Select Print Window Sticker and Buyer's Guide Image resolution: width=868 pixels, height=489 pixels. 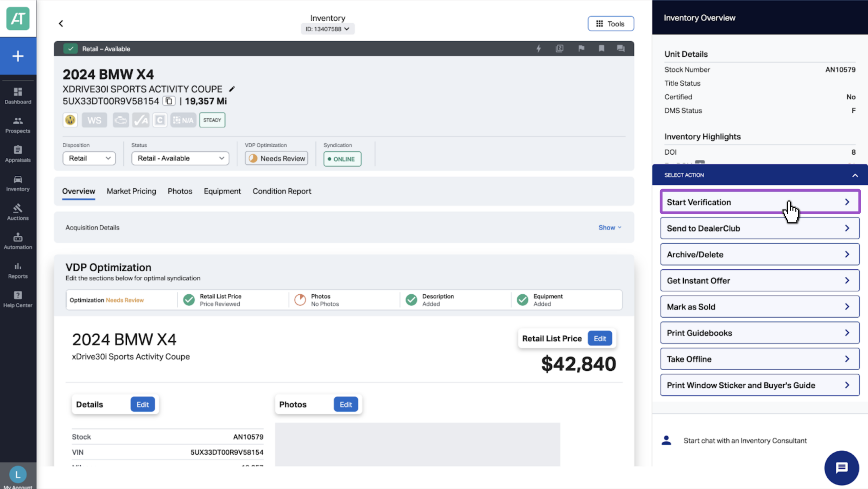[x=760, y=385]
